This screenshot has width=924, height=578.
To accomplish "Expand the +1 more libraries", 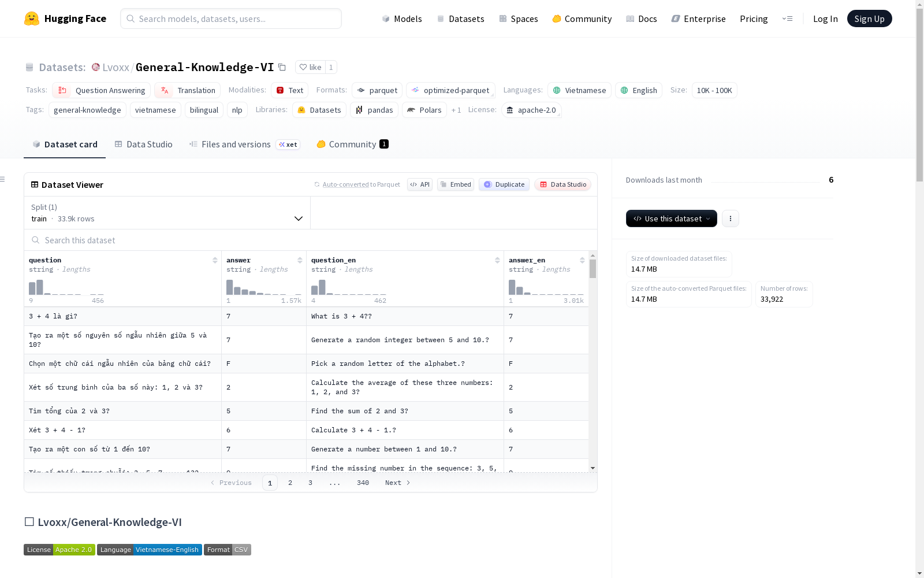I will coord(456,110).
